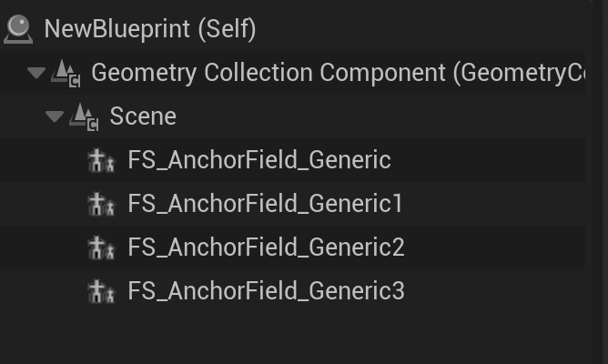Click the FS_AnchorField_Generic field system icon
The width and height of the screenshot is (608, 364).
pos(101,160)
